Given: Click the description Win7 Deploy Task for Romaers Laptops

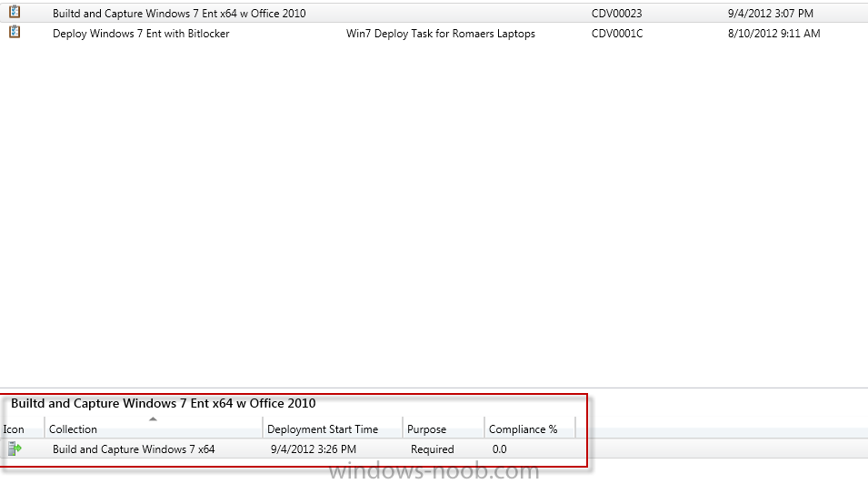Looking at the screenshot, I should [441, 34].
